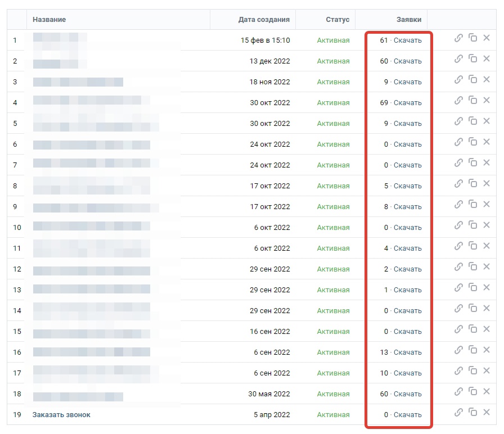This screenshot has width=504, height=434.
Task: Delete the form in row 3
Action: tap(487, 79)
